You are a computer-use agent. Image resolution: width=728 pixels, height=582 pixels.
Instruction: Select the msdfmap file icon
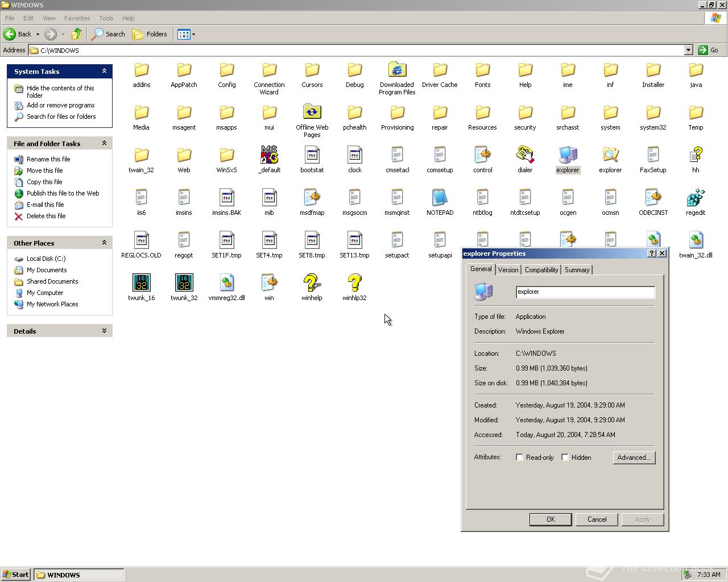click(x=312, y=198)
